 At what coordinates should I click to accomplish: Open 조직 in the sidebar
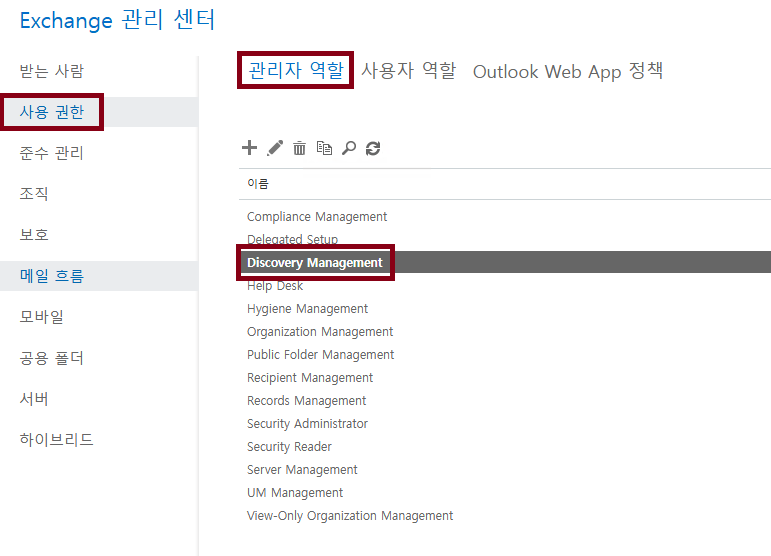34,194
